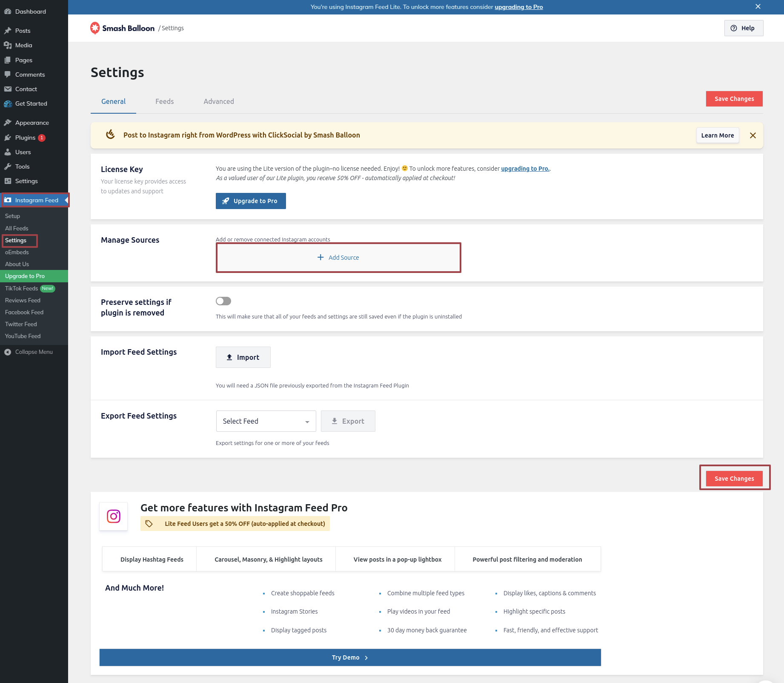Open the Select Feed dropdown
This screenshot has height=683, width=784.
pyautogui.click(x=266, y=421)
